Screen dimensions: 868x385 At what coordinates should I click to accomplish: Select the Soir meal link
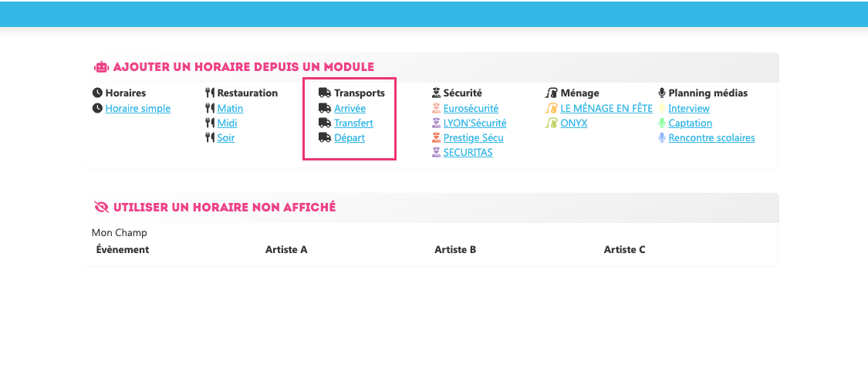click(x=226, y=138)
